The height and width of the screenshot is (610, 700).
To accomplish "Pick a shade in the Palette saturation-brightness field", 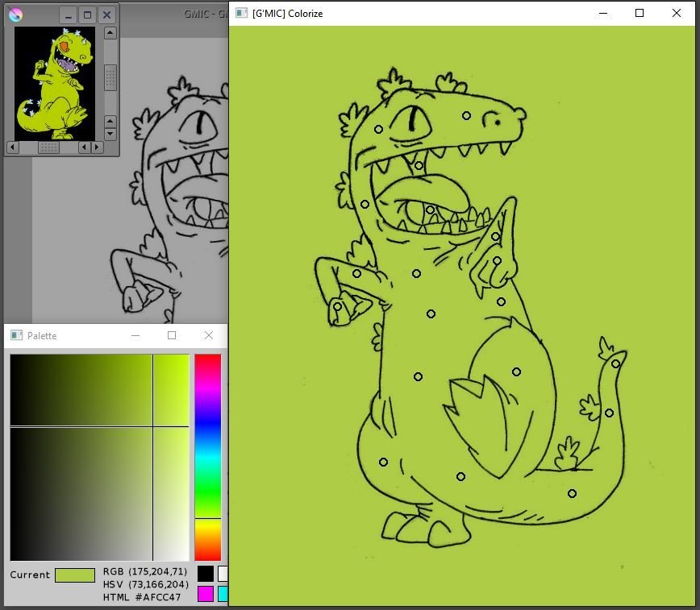I will [x=99, y=458].
